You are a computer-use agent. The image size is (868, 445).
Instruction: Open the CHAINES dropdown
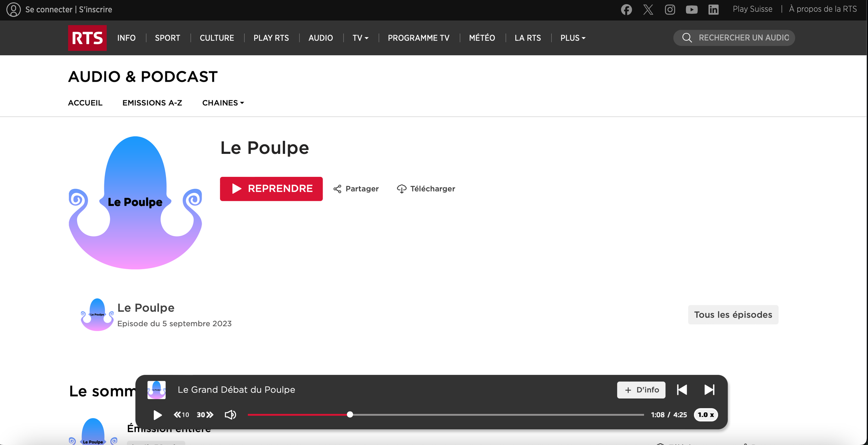click(223, 103)
